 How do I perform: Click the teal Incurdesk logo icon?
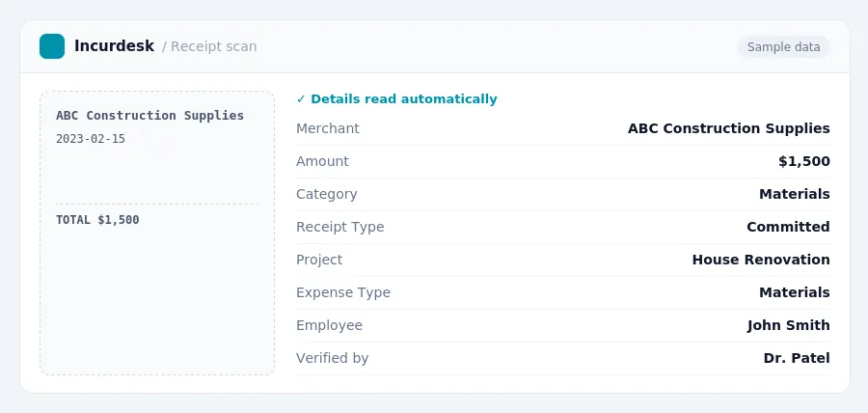click(x=52, y=46)
